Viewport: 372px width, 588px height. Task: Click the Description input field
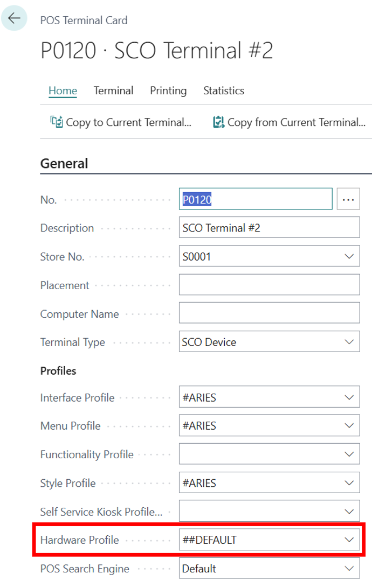[268, 228]
